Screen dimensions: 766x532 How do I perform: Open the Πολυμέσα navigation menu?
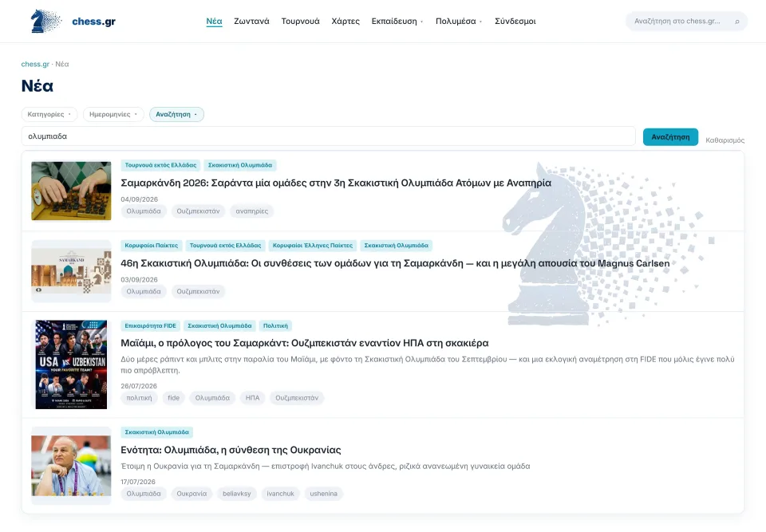459,22
